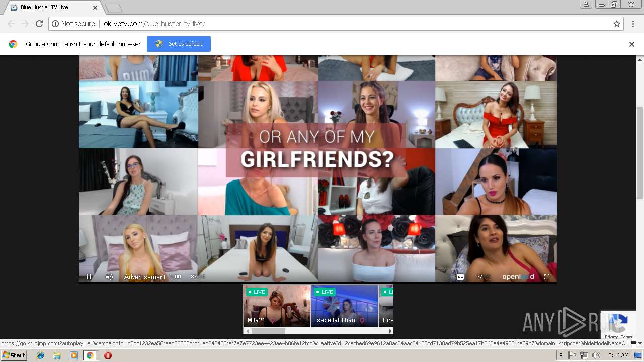Open the Windows Start menu

tap(14, 355)
